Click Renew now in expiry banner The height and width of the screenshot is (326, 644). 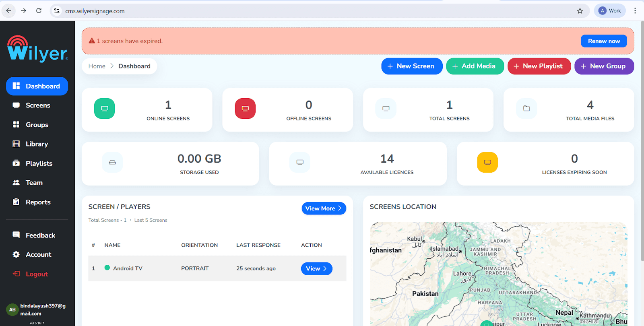tap(604, 41)
